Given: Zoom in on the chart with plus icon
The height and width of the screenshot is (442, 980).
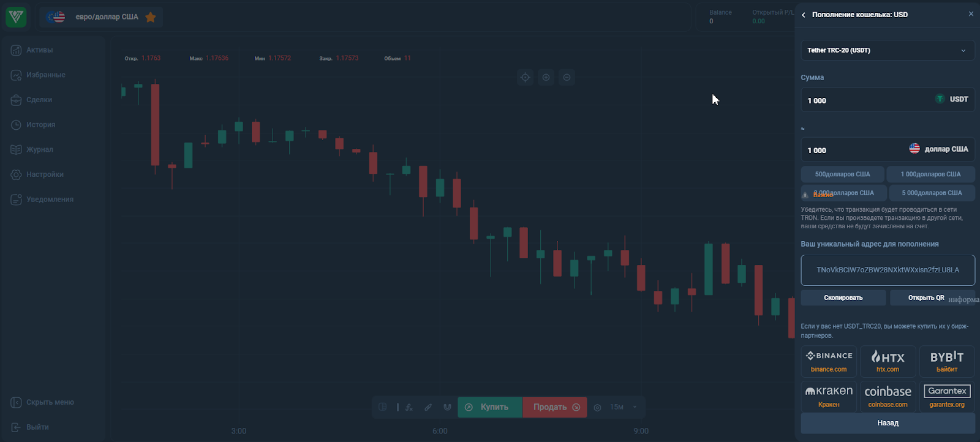Looking at the screenshot, I should [x=546, y=77].
